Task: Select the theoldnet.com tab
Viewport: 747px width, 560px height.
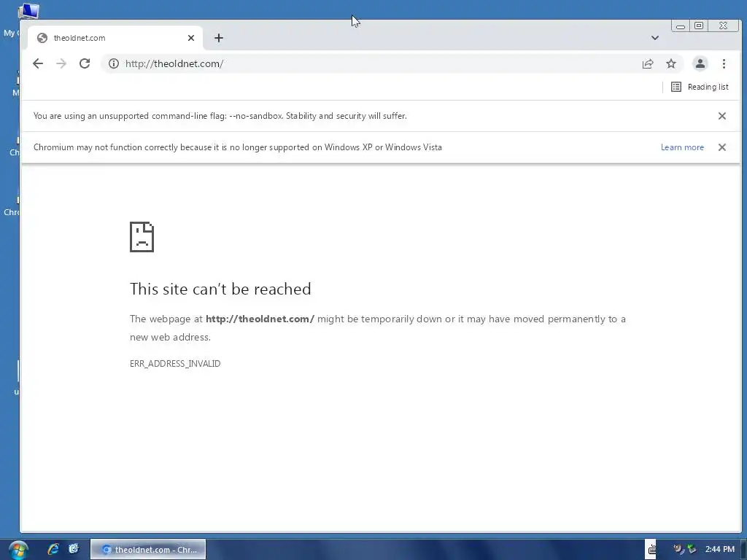Action: [x=116, y=38]
